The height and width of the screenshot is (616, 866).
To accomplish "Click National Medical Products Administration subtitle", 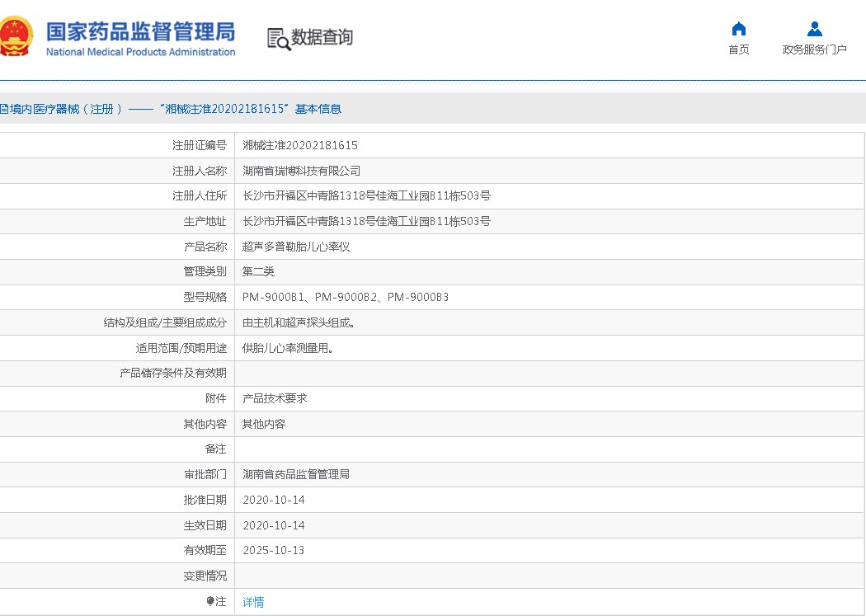I will (x=141, y=52).
